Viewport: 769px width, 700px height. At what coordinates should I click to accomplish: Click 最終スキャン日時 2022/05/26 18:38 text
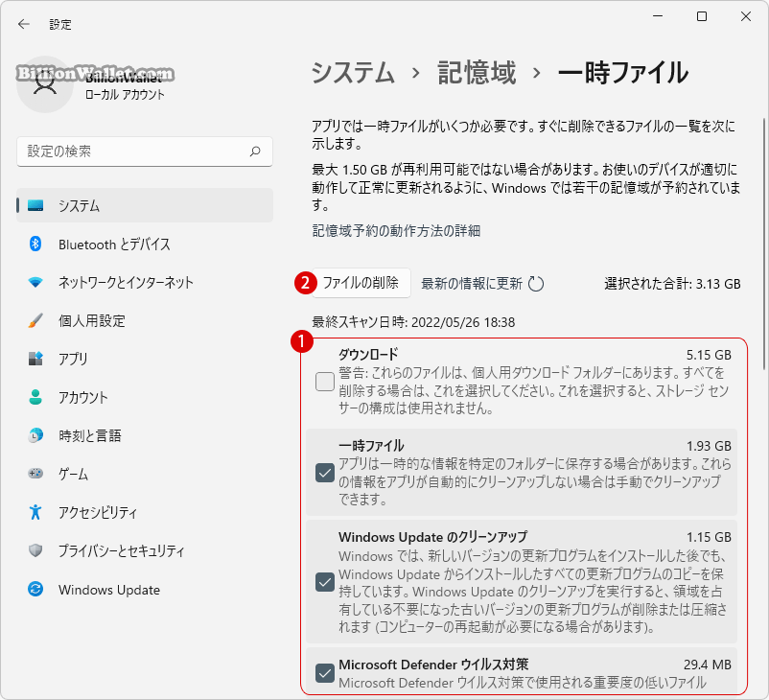coord(413,322)
